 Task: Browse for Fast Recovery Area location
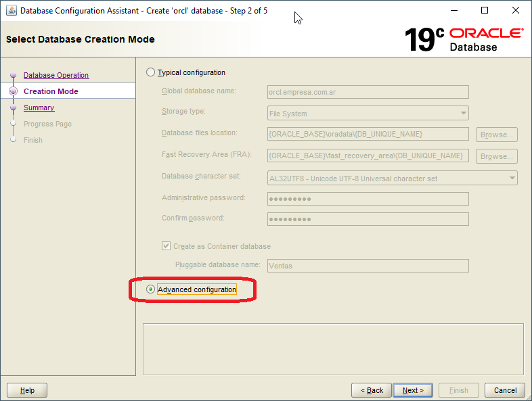click(x=497, y=156)
